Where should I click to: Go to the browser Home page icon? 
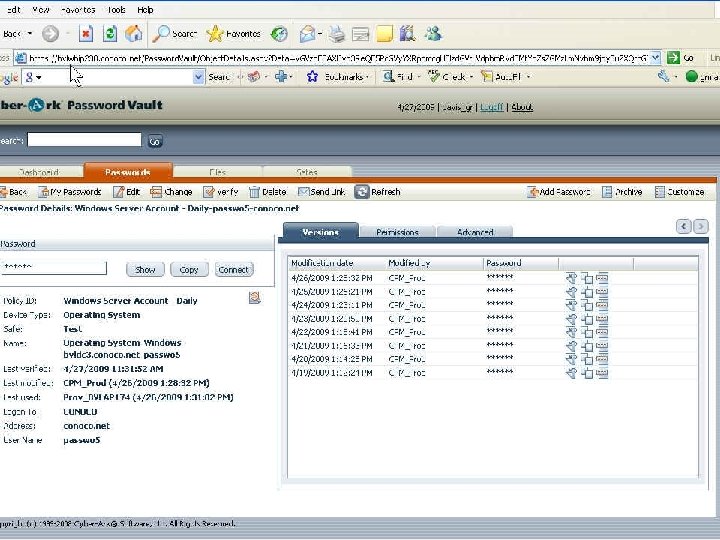click(x=134, y=34)
